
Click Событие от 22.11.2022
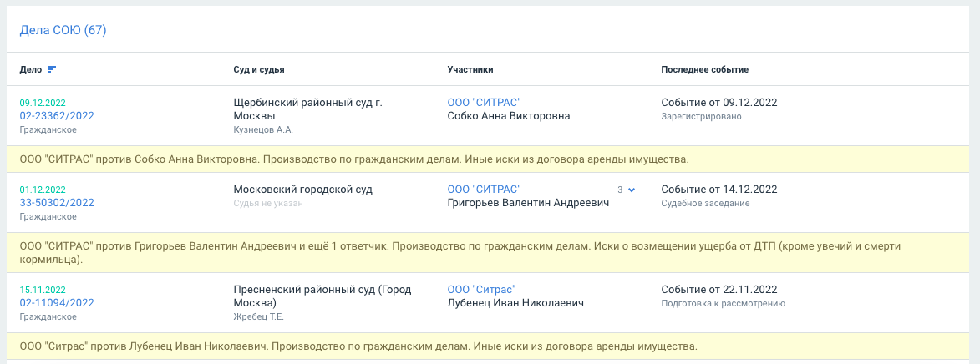click(719, 289)
